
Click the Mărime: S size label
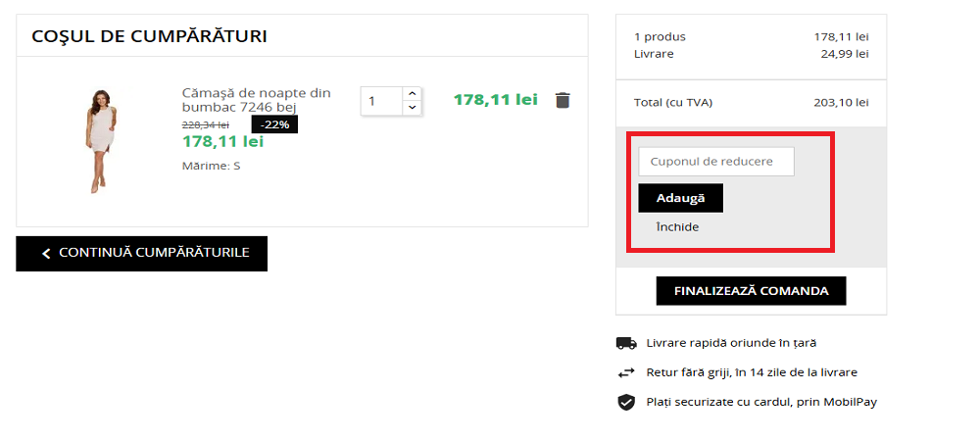pyautogui.click(x=211, y=166)
